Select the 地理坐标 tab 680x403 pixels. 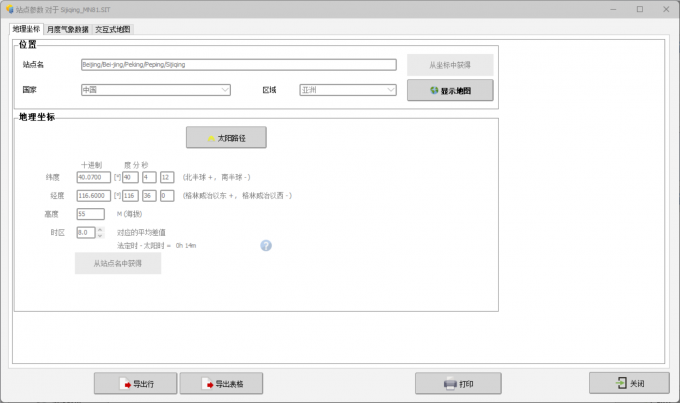(x=26, y=30)
